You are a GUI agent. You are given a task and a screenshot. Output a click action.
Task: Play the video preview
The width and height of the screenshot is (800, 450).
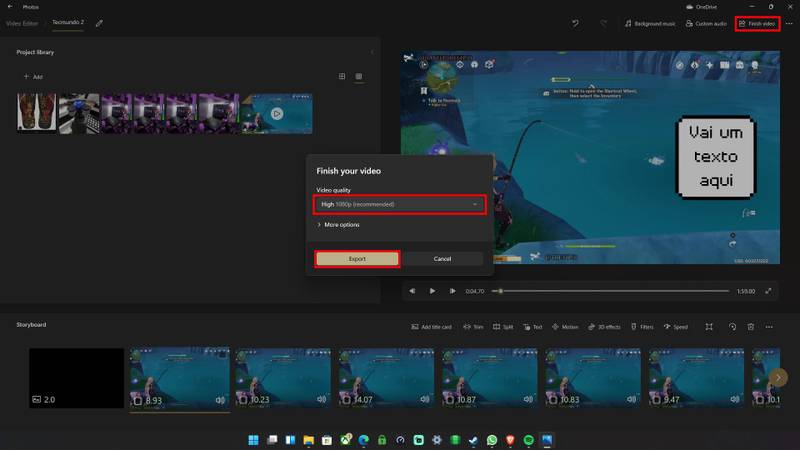pos(432,291)
